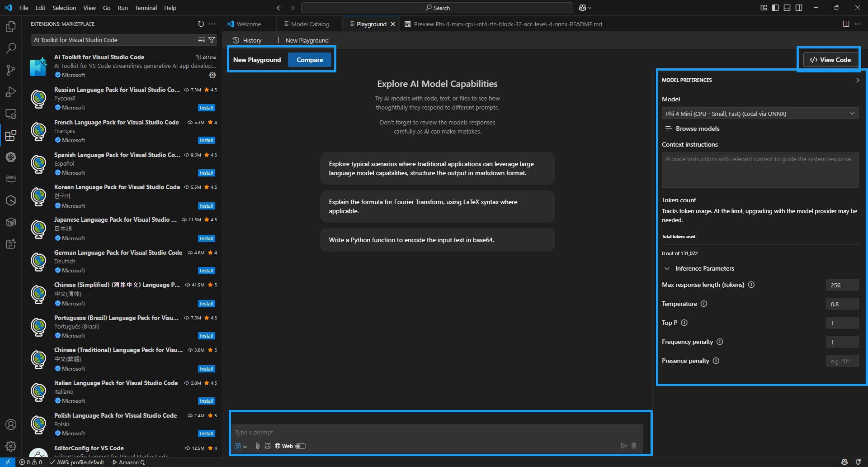The height and width of the screenshot is (467, 868).
Task: Customize layout icon in title bar
Action: pos(764,8)
